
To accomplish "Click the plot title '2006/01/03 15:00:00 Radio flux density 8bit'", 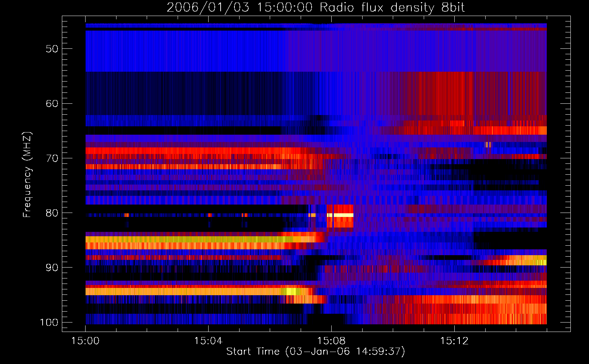I will [x=316, y=8].
